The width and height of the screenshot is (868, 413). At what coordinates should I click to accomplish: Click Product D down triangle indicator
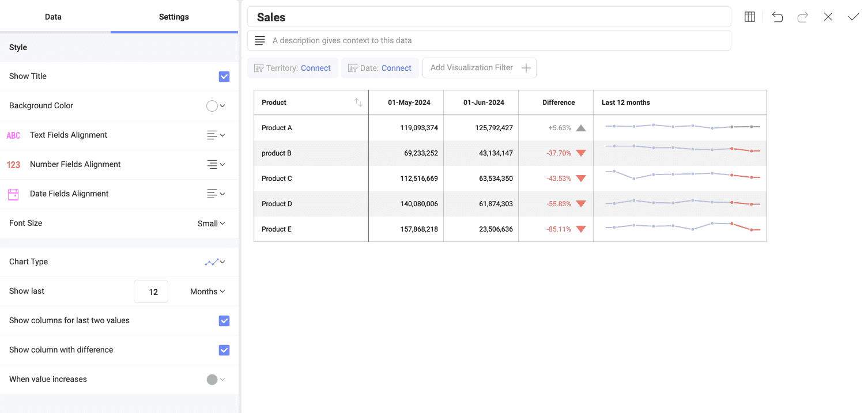click(581, 204)
